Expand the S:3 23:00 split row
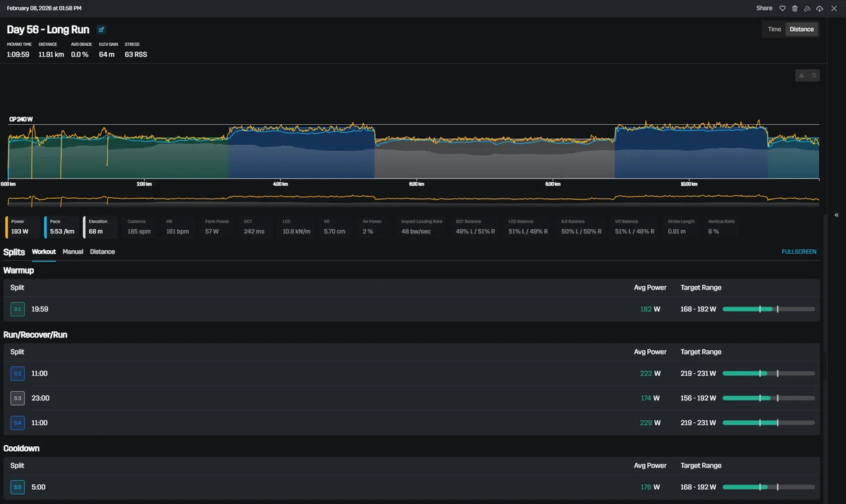 click(x=412, y=398)
